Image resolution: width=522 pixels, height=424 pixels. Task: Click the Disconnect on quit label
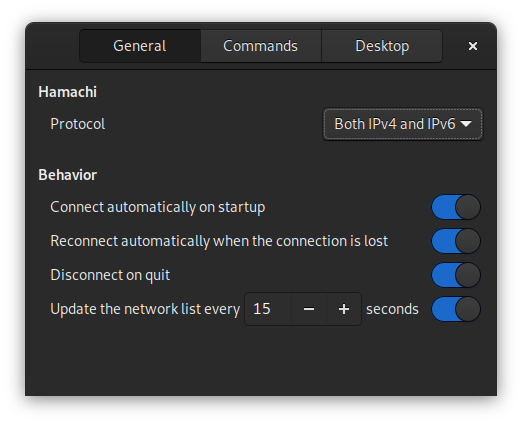[x=110, y=275]
